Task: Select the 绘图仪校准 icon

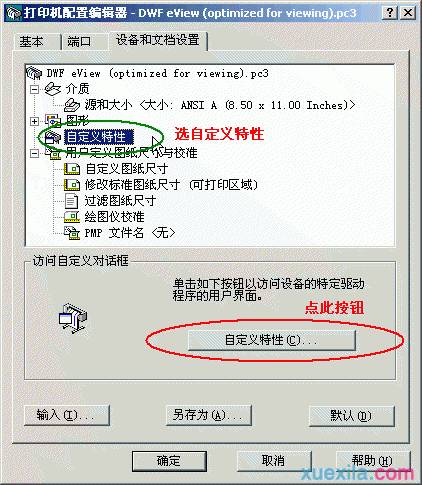Action: click(72, 217)
